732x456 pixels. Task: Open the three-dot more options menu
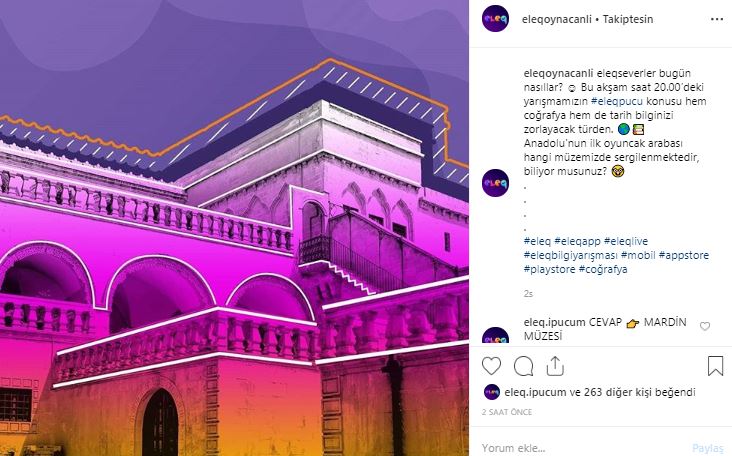[717, 19]
